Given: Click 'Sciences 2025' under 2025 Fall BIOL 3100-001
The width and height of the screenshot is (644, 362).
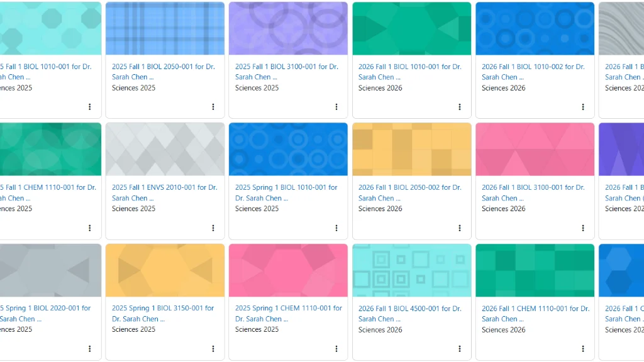Looking at the screenshot, I should point(257,88).
